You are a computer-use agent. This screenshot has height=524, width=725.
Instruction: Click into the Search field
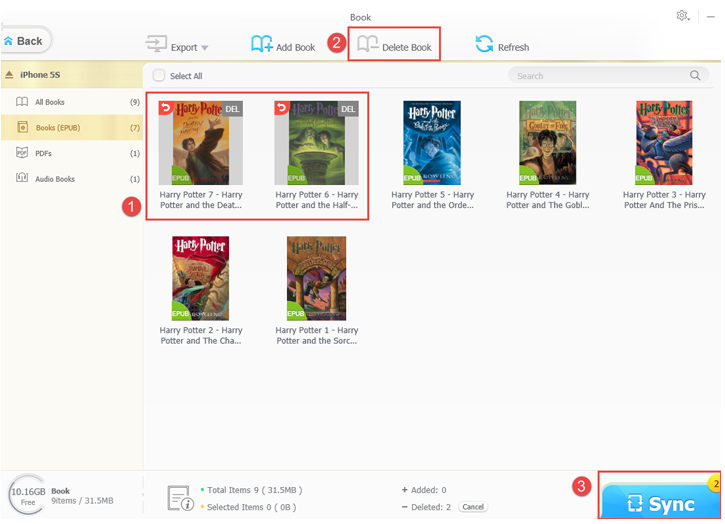(x=608, y=75)
